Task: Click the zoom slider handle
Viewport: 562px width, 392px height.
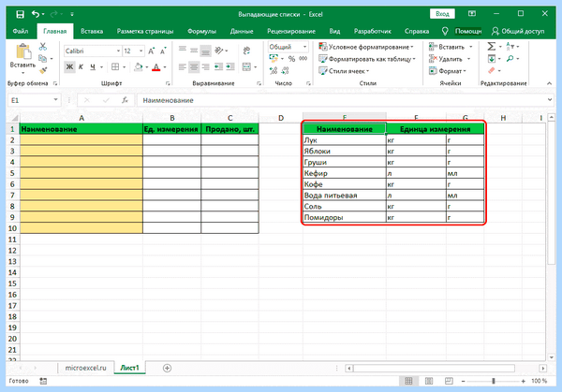Action: pyautogui.click(x=494, y=382)
